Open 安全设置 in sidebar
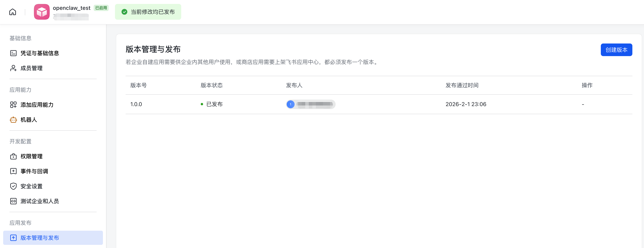The height and width of the screenshot is (248, 644). (32, 186)
